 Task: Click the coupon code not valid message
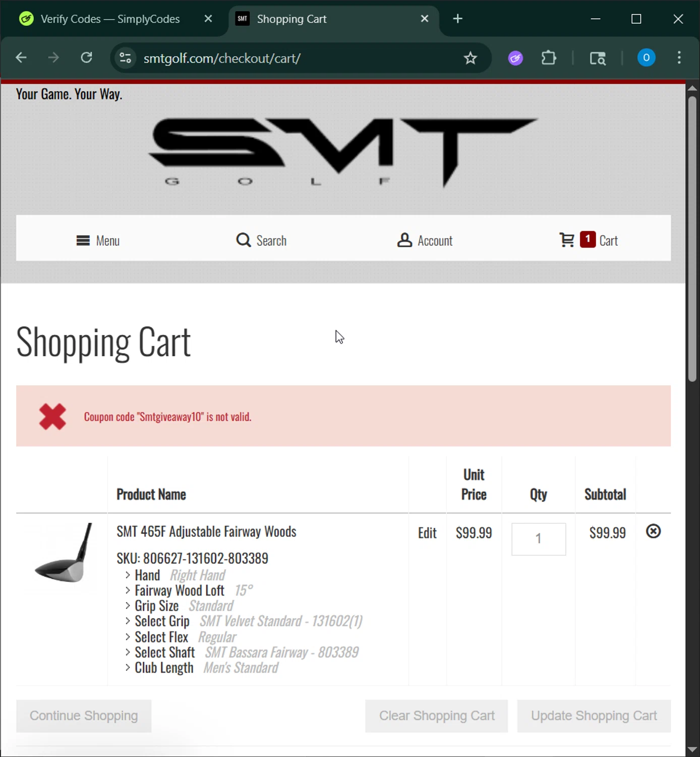point(167,417)
